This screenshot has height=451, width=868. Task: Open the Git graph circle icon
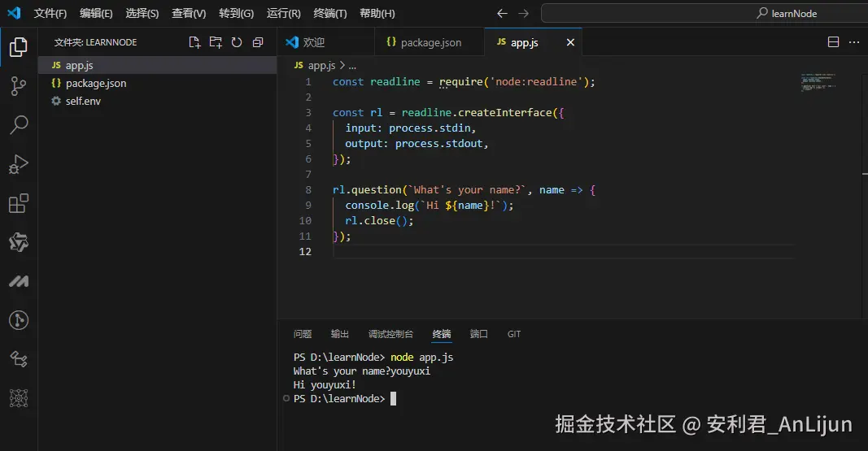coord(18,320)
